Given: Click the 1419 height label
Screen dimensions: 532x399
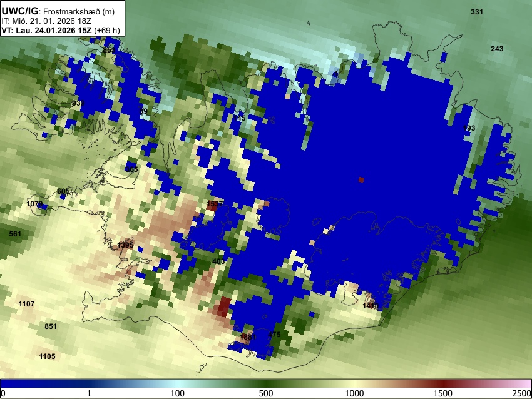Looking at the screenshot, I should (x=371, y=306).
